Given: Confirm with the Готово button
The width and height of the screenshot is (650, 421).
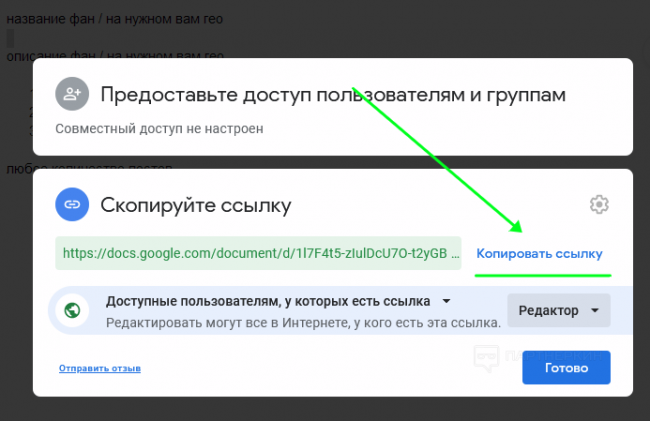Looking at the screenshot, I should point(566,367).
